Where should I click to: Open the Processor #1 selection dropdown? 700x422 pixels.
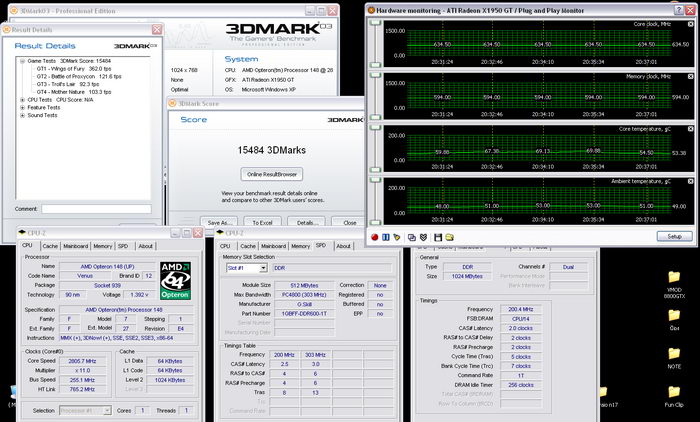(x=107, y=410)
